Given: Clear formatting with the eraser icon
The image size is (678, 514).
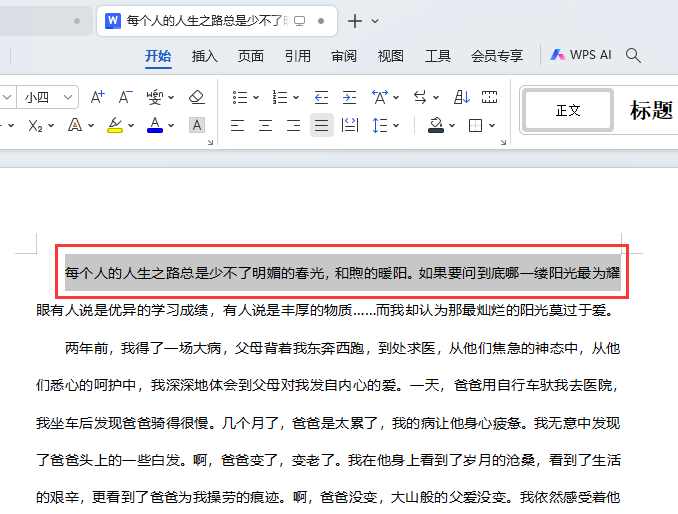Looking at the screenshot, I should (197, 97).
